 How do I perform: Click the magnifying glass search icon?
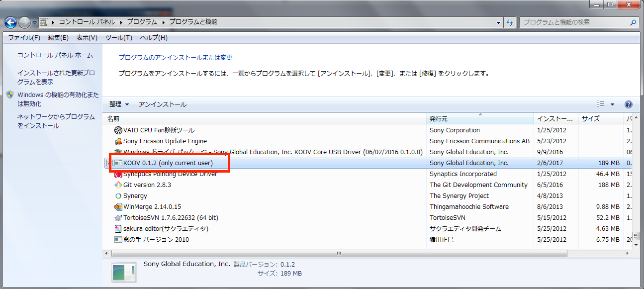pos(633,22)
